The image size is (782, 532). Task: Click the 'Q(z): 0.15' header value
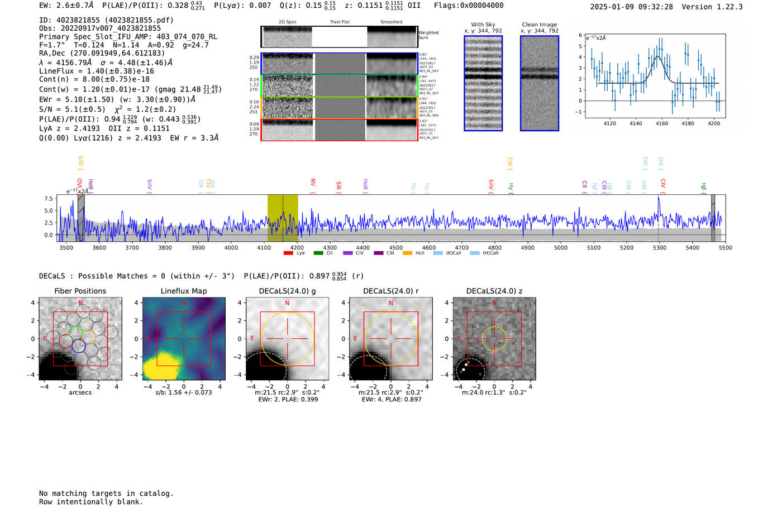pos(307,6)
